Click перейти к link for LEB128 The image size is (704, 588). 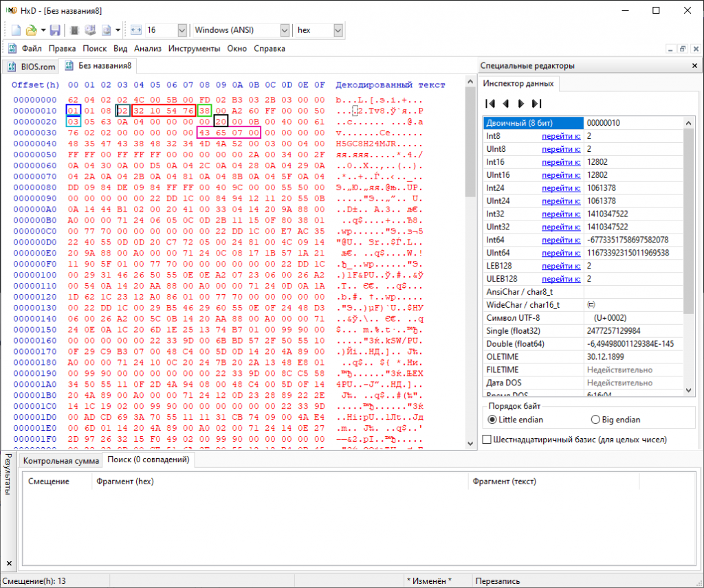point(561,266)
